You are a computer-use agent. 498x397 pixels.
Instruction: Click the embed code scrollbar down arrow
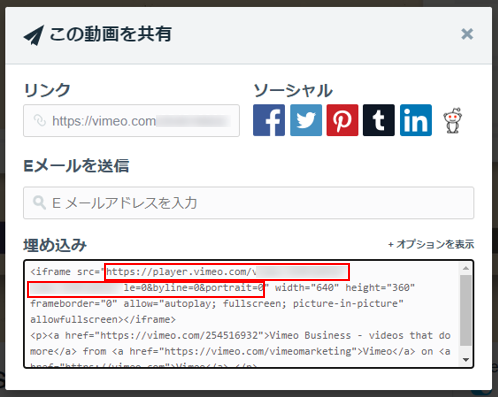point(466,359)
